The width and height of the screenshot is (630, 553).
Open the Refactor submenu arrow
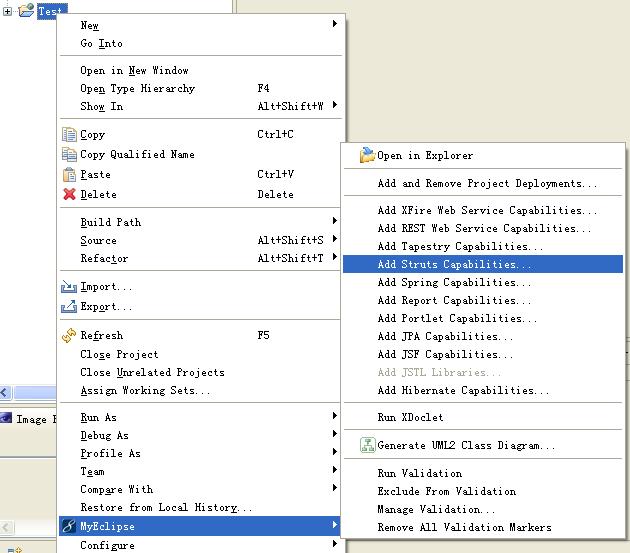tap(335, 257)
